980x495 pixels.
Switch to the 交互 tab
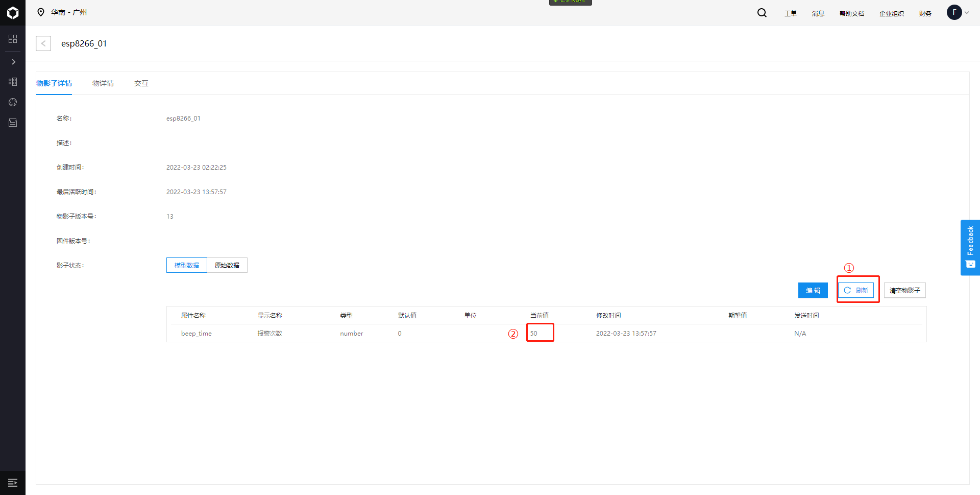tap(141, 83)
